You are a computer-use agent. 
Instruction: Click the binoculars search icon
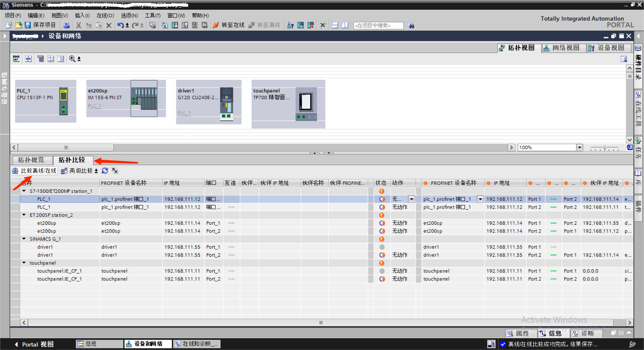[x=411, y=25]
